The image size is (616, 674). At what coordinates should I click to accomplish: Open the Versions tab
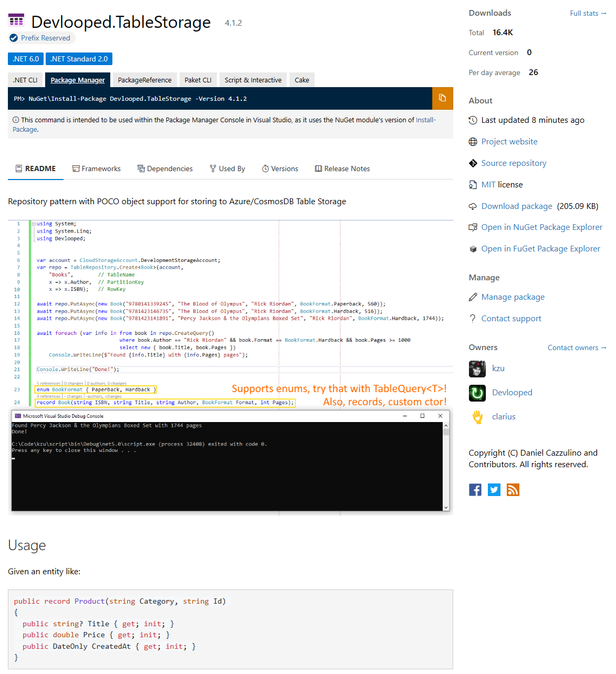[x=280, y=168]
